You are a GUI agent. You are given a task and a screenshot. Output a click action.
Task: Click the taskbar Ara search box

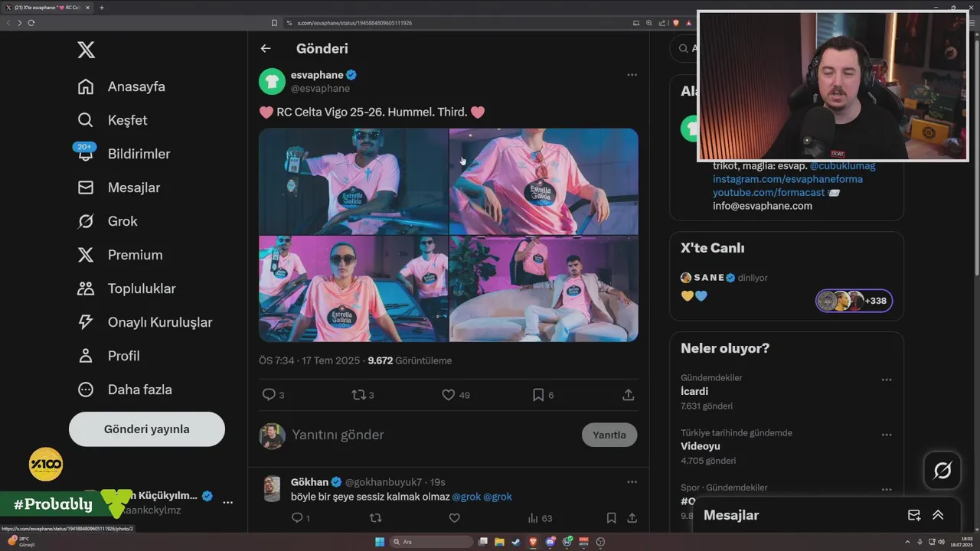[x=431, y=542]
